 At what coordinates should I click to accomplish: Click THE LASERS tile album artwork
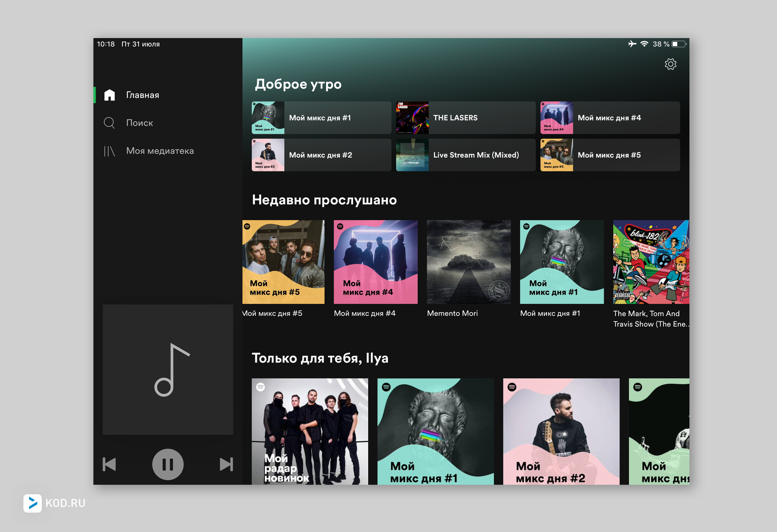(412, 118)
